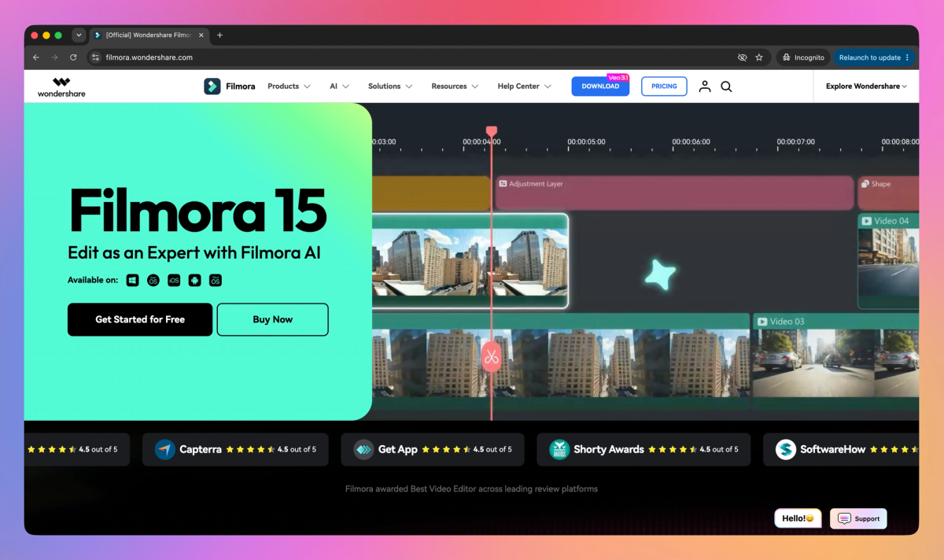The image size is (944, 560).
Task: Click the 00:00:06:00 timeline ruler mark
Action: (x=691, y=142)
